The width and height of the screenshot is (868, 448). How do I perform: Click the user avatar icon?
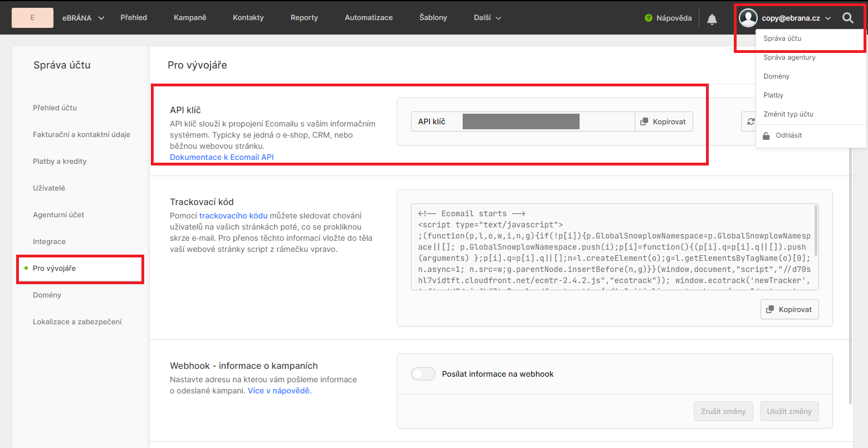tap(748, 18)
